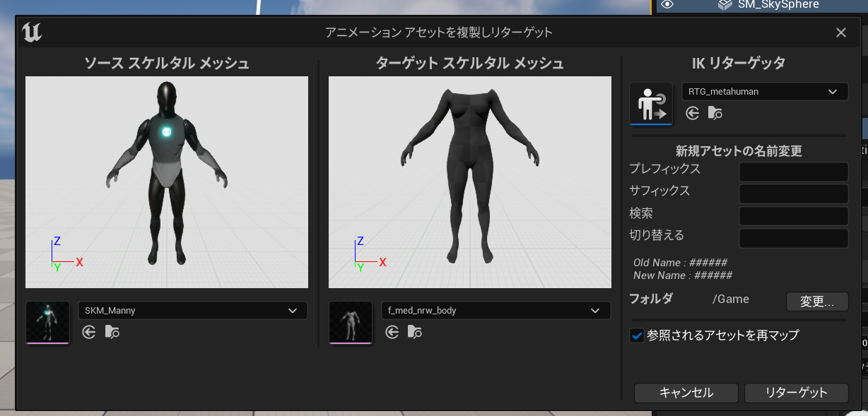
Task: Use selected asset arrow for RTG_metahuman
Action: pyautogui.click(x=693, y=113)
